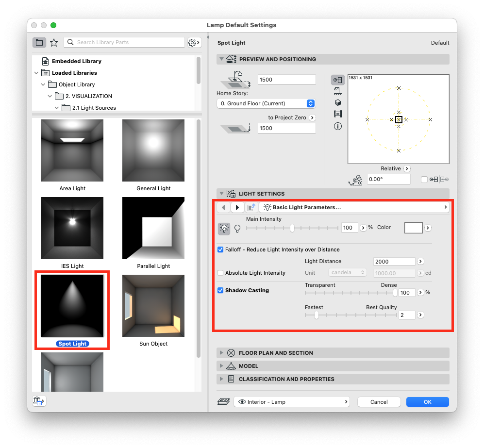Image resolution: width=484 pixels, height=448 pixels.
Task: Select Object Library in the tree
Action: coord(76,84)
